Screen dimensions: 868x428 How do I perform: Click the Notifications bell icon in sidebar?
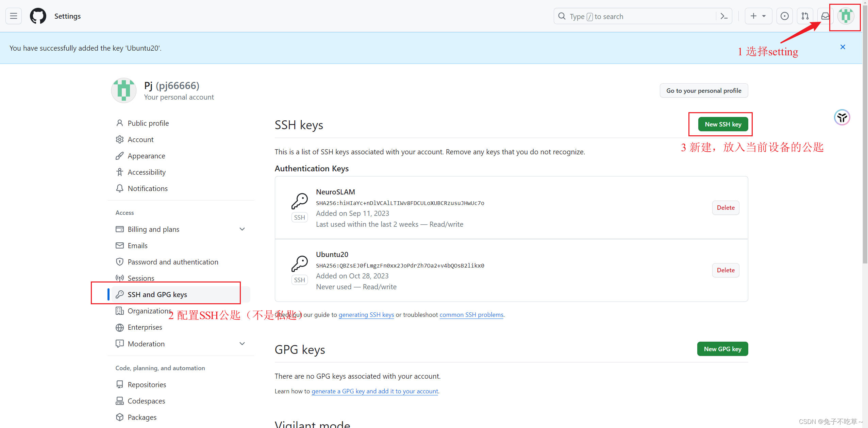tap(120, 188)
